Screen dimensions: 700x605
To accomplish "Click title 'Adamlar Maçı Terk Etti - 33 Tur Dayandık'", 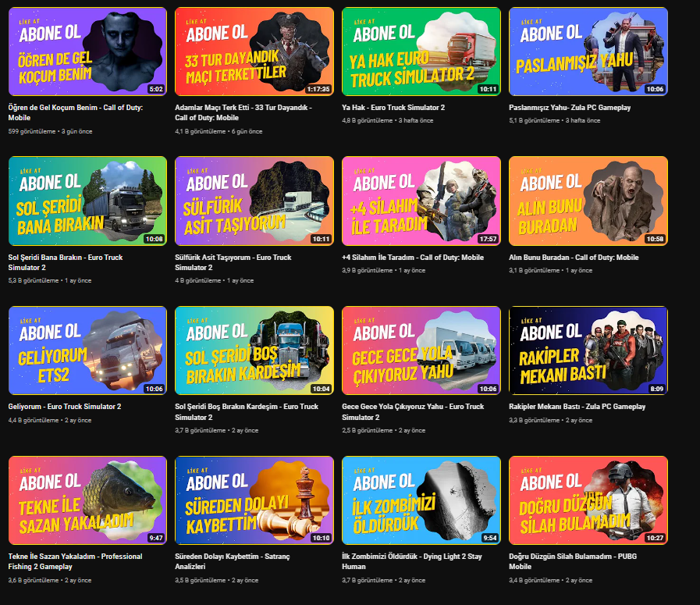I will click(243, 112).
